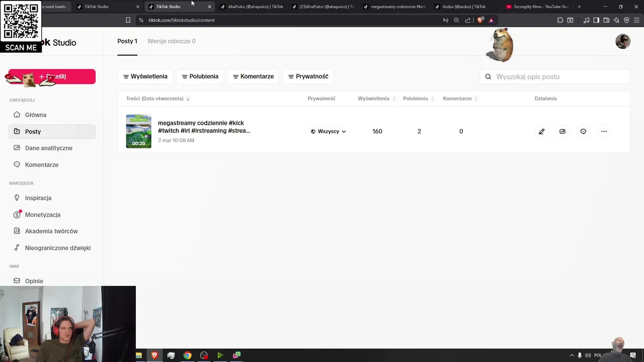Open Nieograniczone dźwięki in the sidebar
The height and width of the screenshot is (362, 644).
click(x=52, y=247)
